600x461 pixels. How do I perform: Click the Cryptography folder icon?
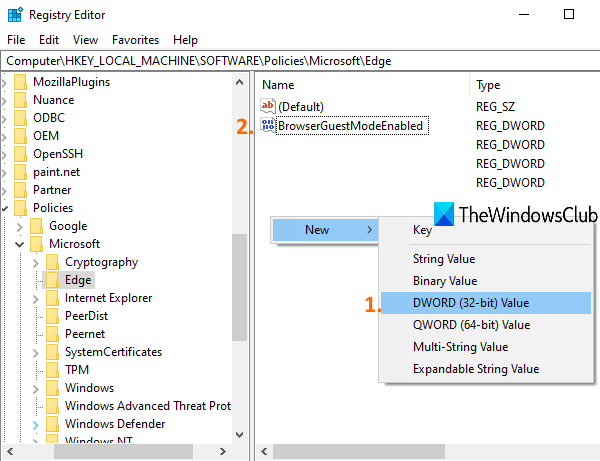click(52, 262)
